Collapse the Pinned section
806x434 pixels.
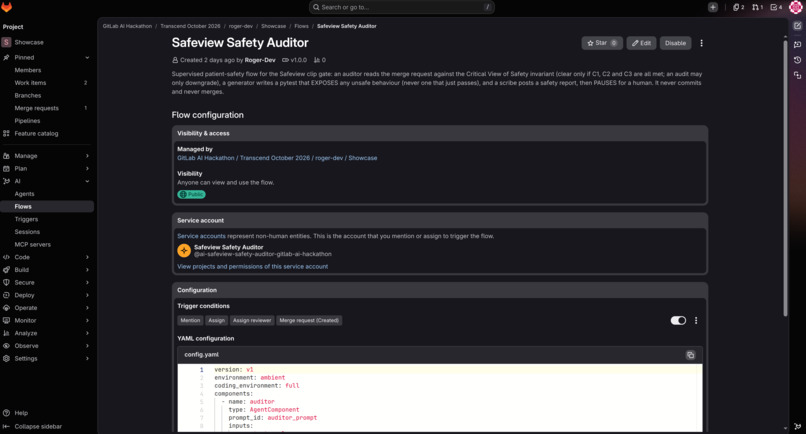[87, 58]
